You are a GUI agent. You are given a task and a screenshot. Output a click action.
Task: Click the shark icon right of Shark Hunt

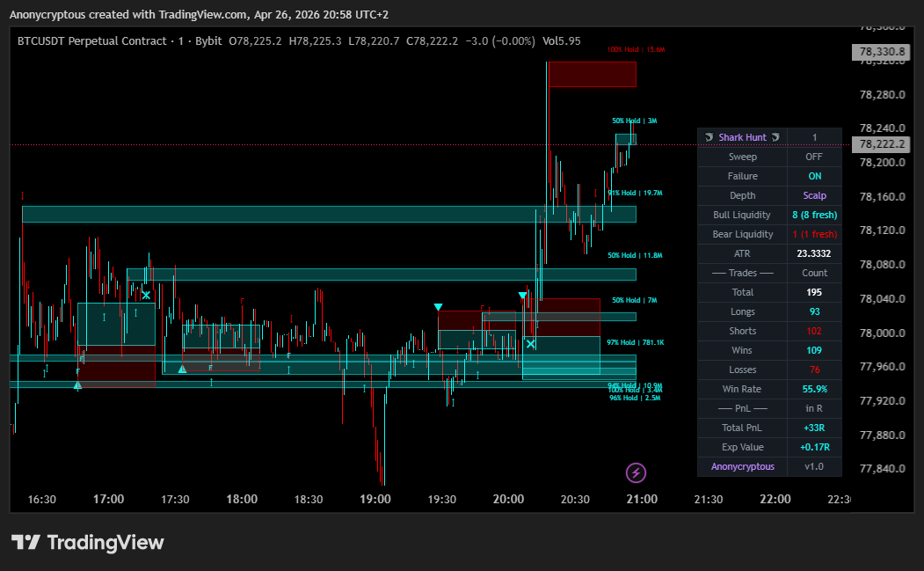tap(776, 137)
